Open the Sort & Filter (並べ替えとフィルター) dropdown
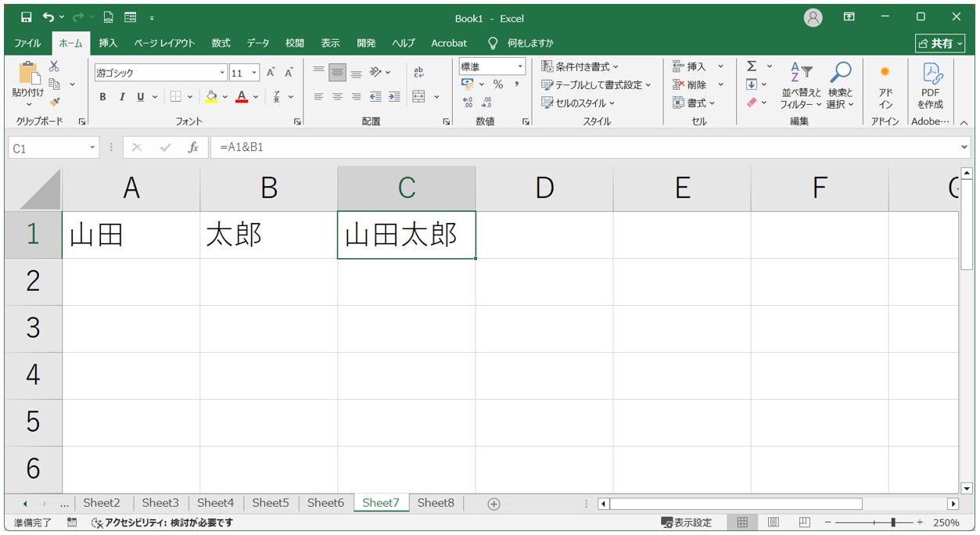 pyautogui.click(x=801, y=86)
